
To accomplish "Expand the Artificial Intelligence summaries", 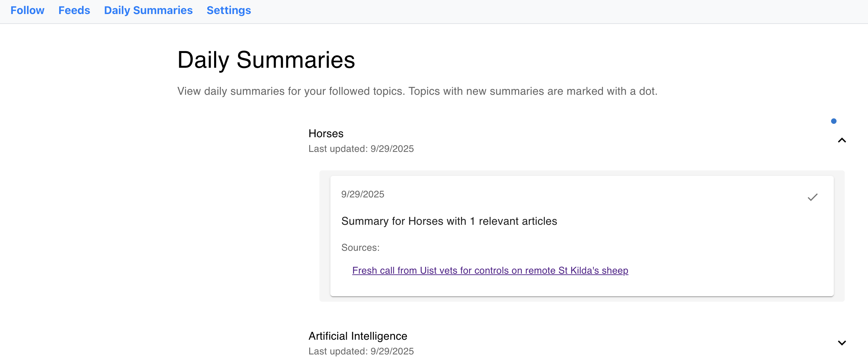I will tap(842, 342).
